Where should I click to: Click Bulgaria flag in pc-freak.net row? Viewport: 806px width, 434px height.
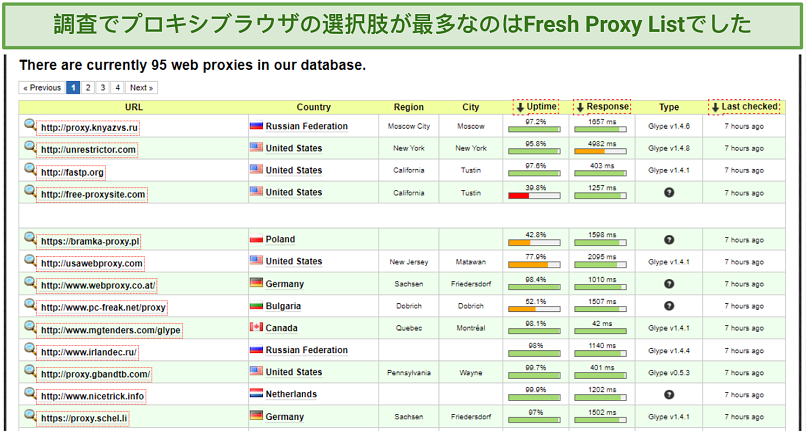(256, 305)
